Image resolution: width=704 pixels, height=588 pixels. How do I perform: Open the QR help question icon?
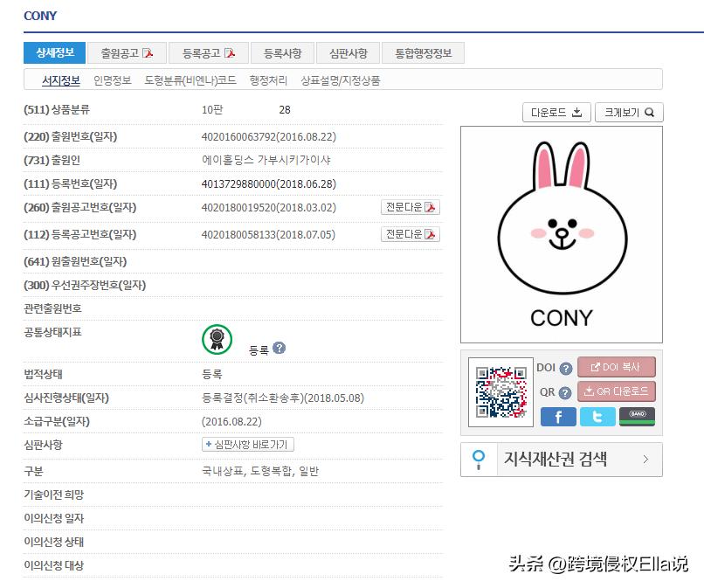coord(565,393)
